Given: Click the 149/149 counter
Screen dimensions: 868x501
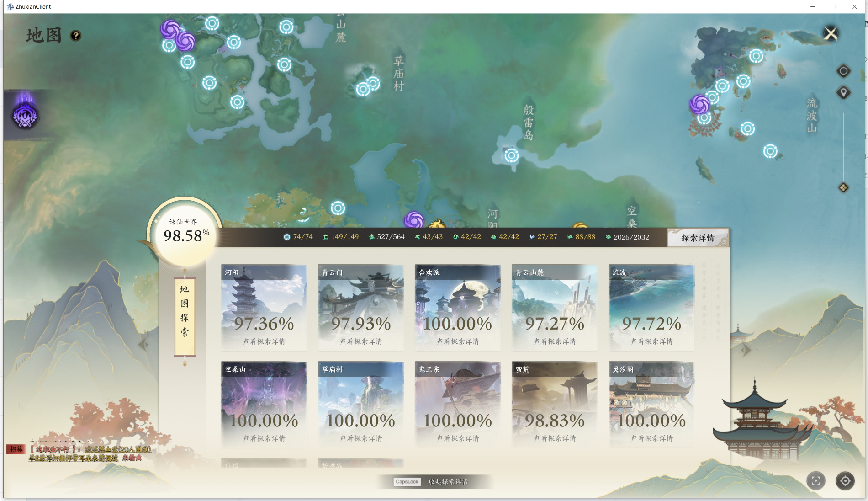Looking at the screenshot, I should [341, 237].
